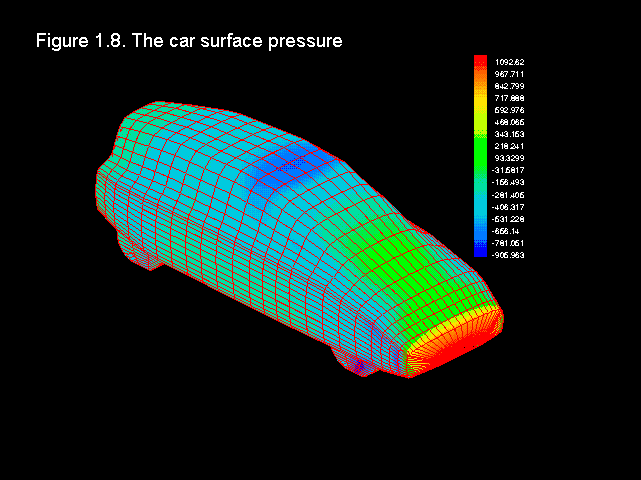Click the 343.153 legend label
Image resolution: width=641 pixels, height=480 pixels.
[509, 134]
